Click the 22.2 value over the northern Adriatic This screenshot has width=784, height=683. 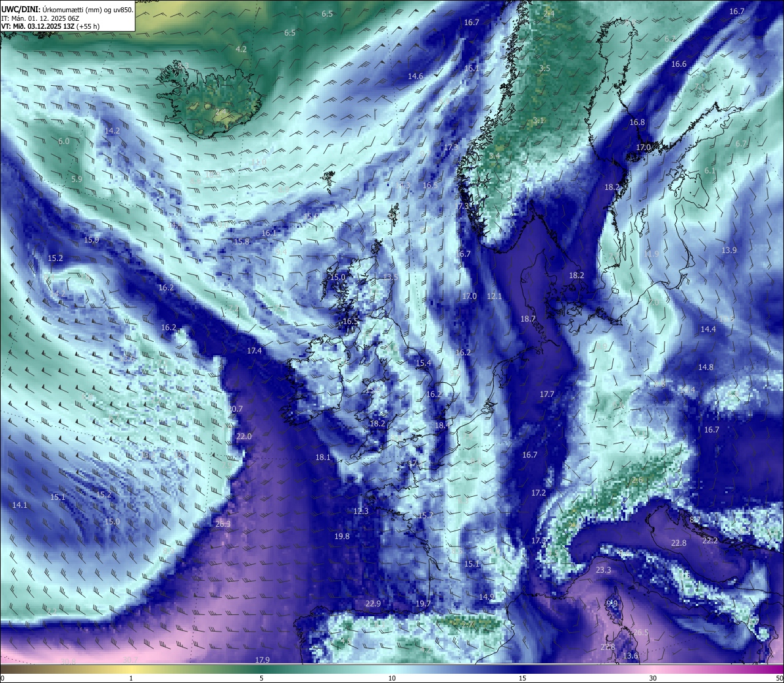click(710, 540)
